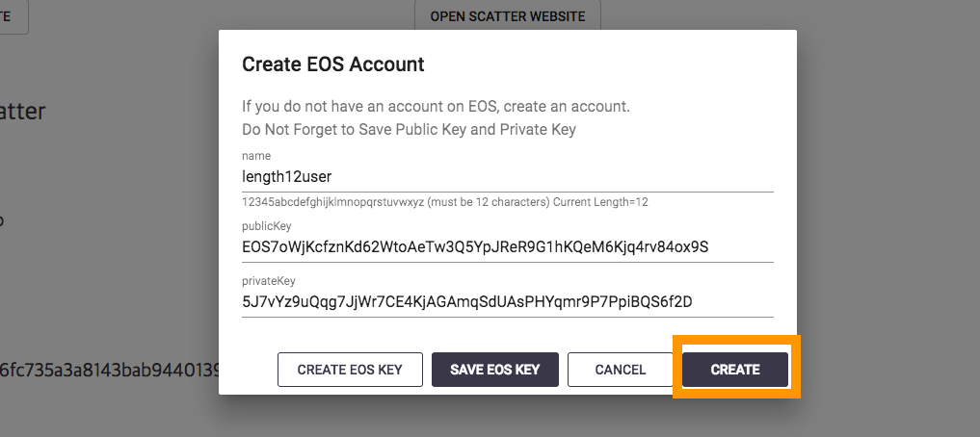Focus the account name input field
980x437 pixels.
click(x=507, y=177)
